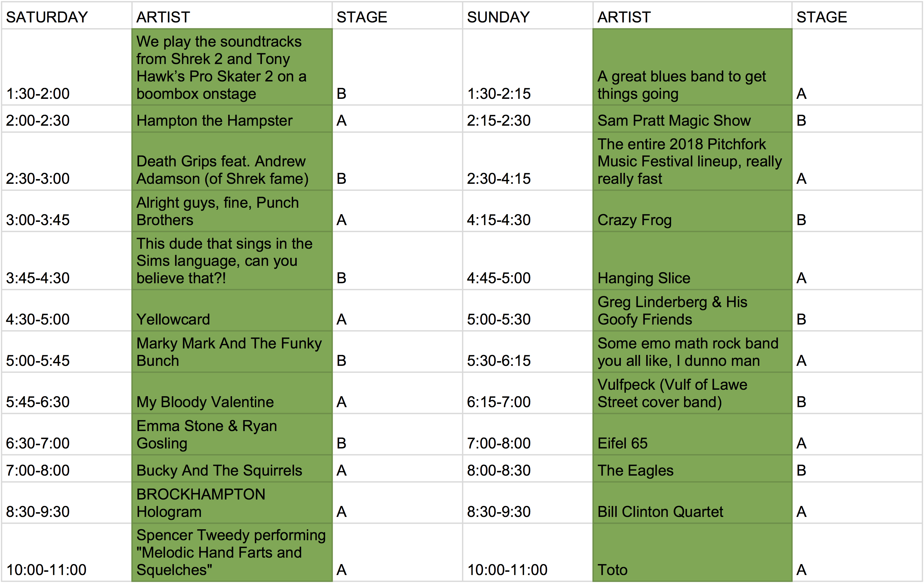Click the SUNDAY header cell

pyautogui.click(x=528, y=15)
